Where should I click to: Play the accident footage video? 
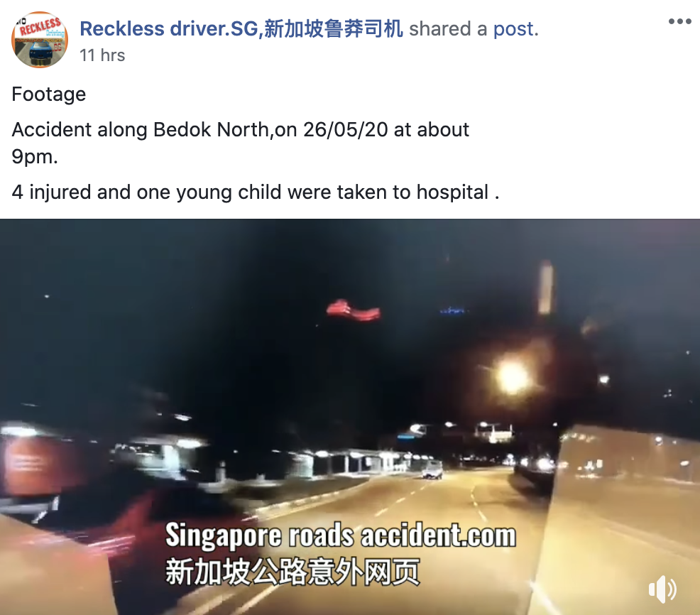pyautogui.click(x=350, y=417)
